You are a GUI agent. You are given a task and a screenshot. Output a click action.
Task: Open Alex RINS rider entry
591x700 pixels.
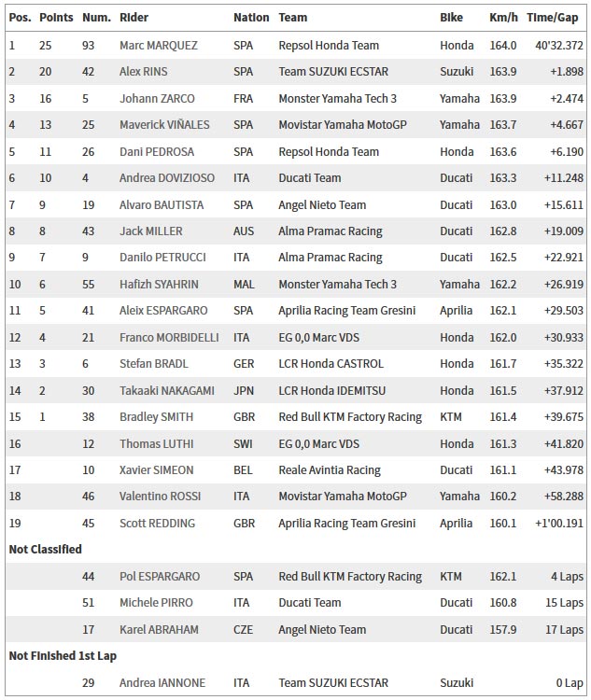click(144, 72)
